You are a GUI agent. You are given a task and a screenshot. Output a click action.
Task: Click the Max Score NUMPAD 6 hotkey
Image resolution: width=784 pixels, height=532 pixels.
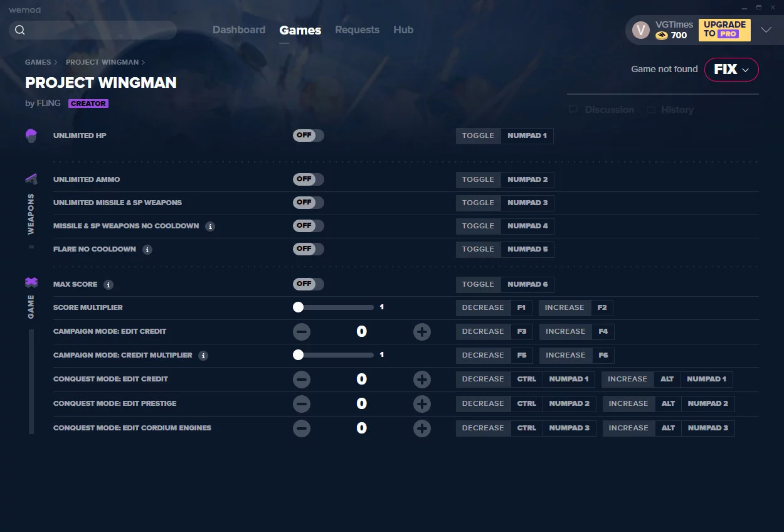click(x=527, y=285)
